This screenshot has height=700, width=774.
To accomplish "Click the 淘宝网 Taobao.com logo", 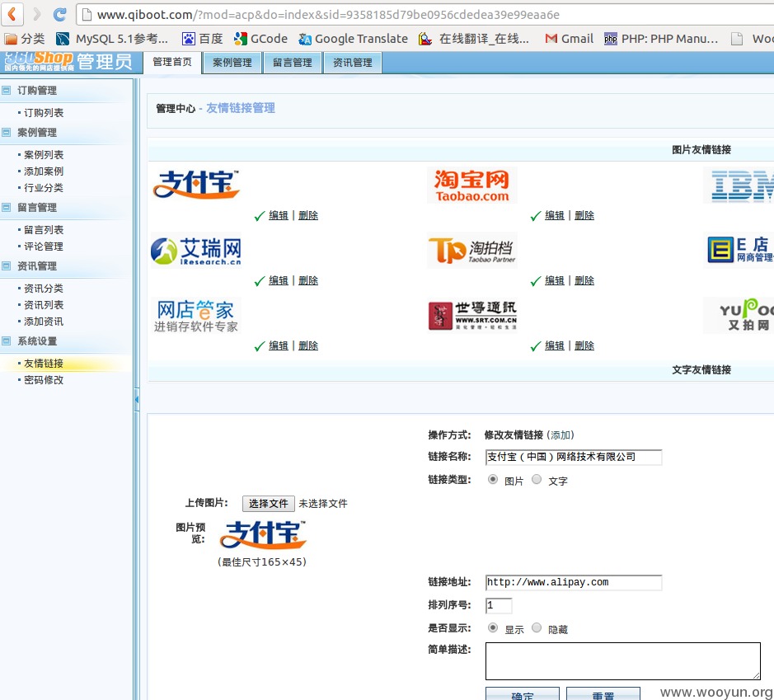I will tap(472, 186).
